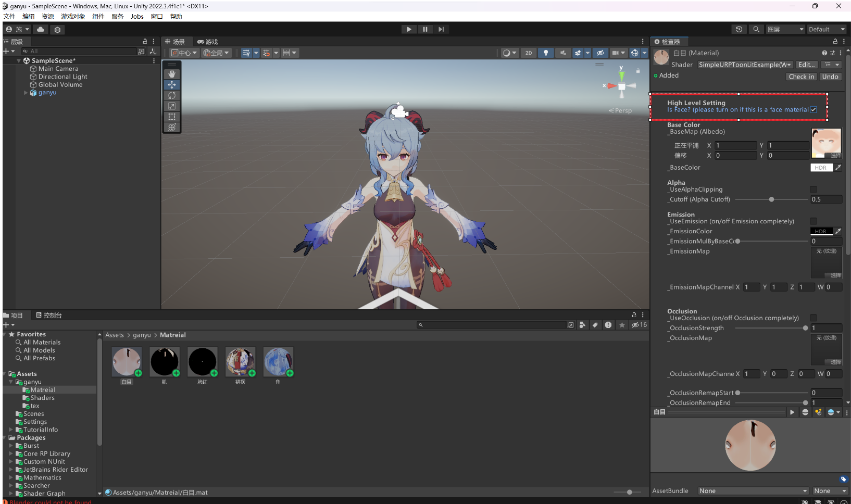Open the AssetBundle None dropdown
This screenshot has height=504, width=851.
pos(753,491)
